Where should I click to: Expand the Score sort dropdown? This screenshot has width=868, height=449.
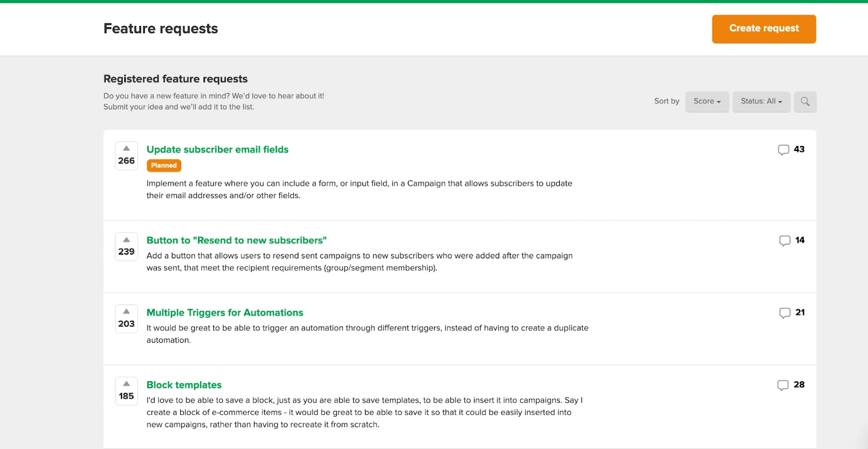707,102
